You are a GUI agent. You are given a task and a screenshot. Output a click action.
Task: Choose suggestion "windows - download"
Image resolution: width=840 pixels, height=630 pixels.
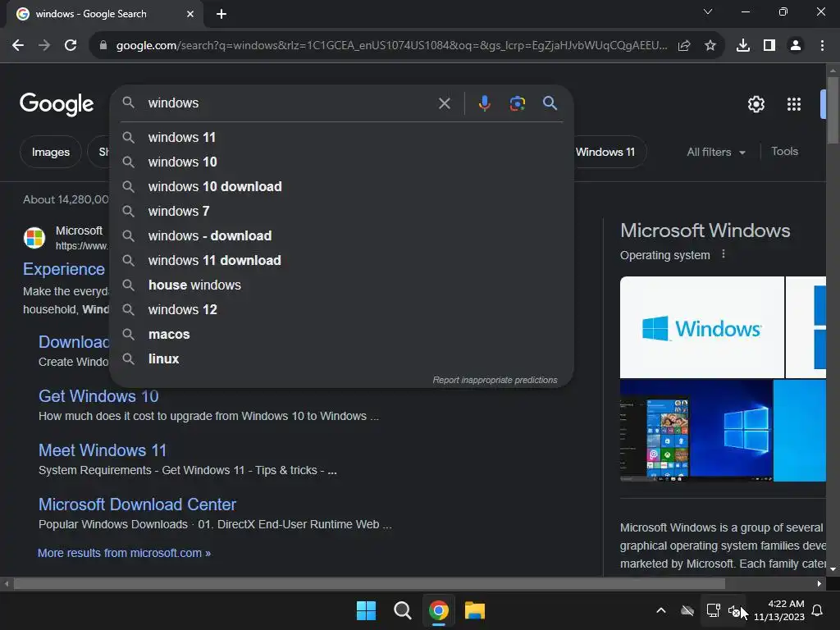pyautogui.click(x=342, y=236)
